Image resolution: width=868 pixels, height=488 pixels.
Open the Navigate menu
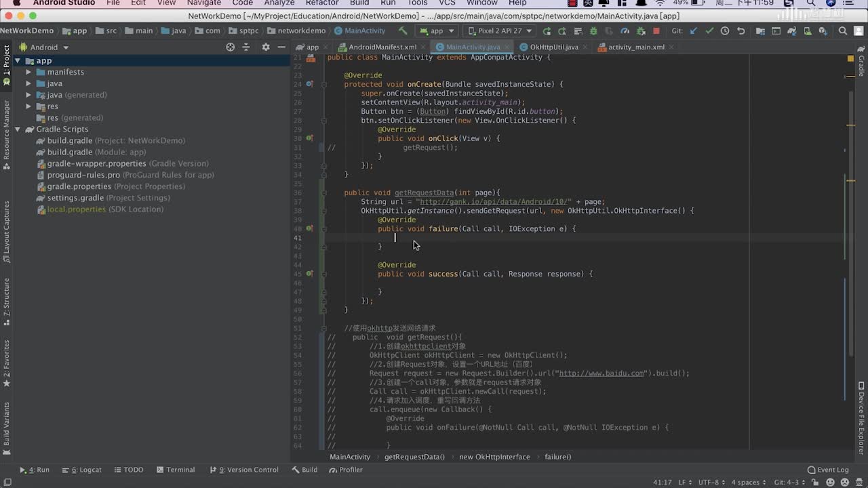click(204, 3)
